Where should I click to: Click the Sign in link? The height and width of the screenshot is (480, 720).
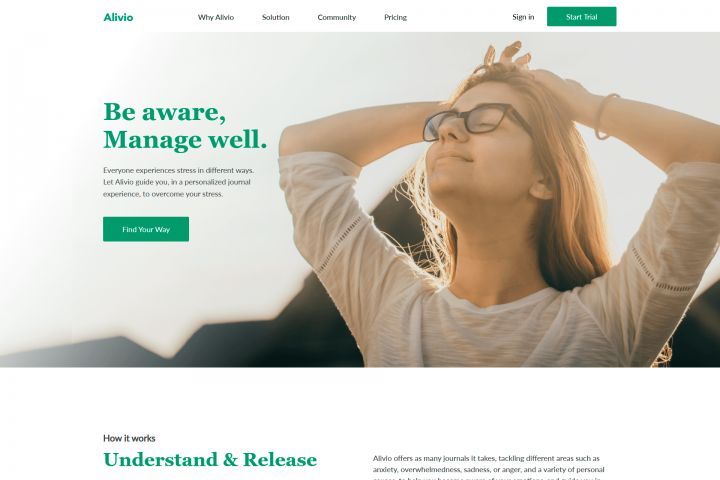[x=523, y=17]
